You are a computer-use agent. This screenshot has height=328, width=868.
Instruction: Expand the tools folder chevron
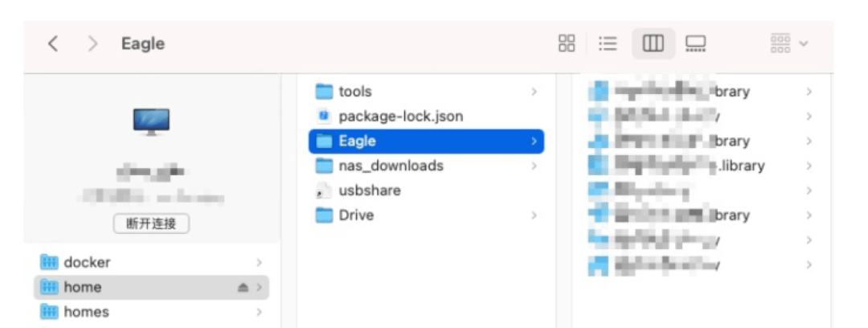(x=534, y=92)
